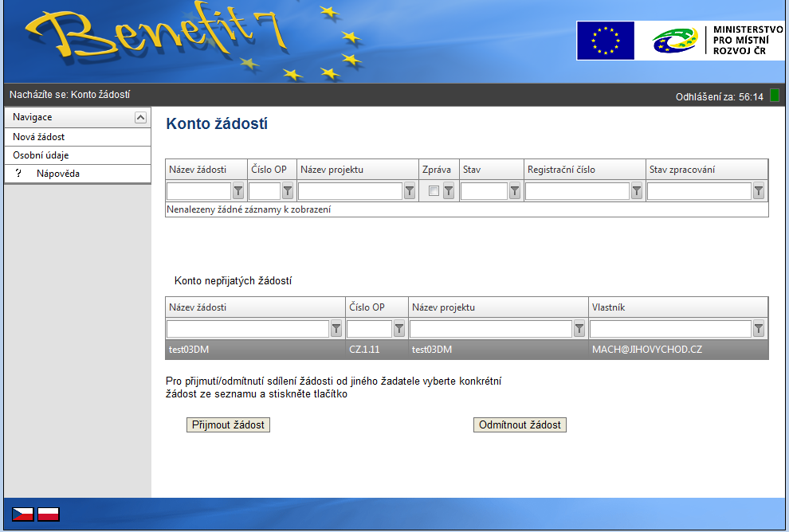789x532 pixels.
Task: Sort by Název projektu header in upper table
Action: click(x=358, y=170)
